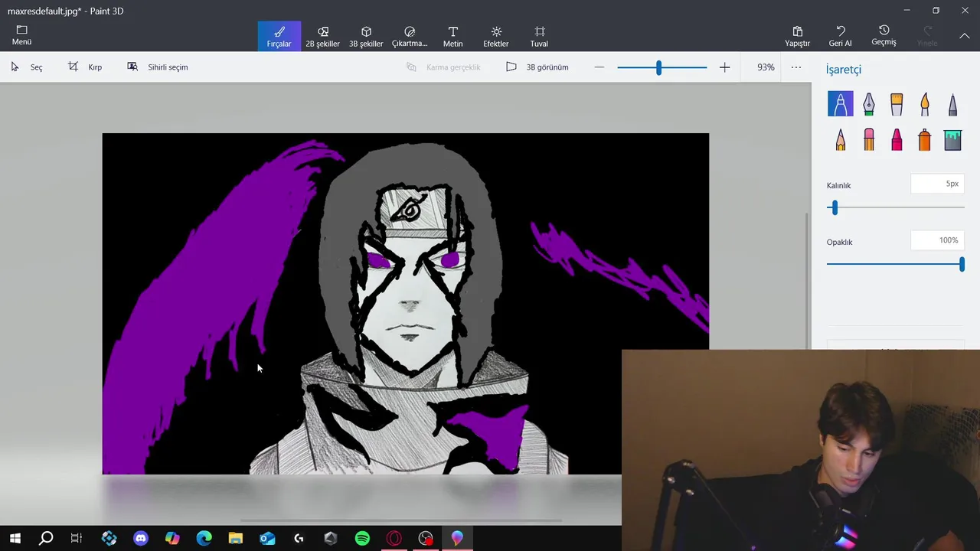
Task: Click the zoom in plus button
Action: (x=724, y=67)
